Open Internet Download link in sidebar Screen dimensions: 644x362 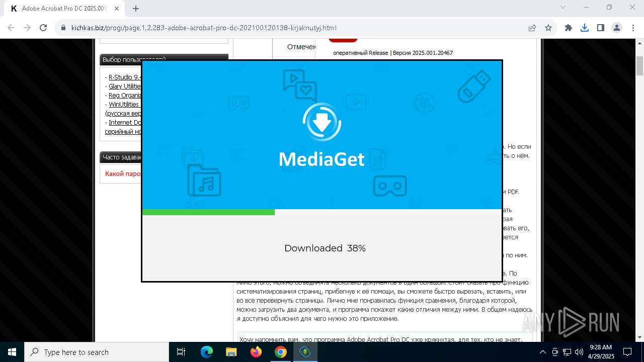tap(125, 122)
